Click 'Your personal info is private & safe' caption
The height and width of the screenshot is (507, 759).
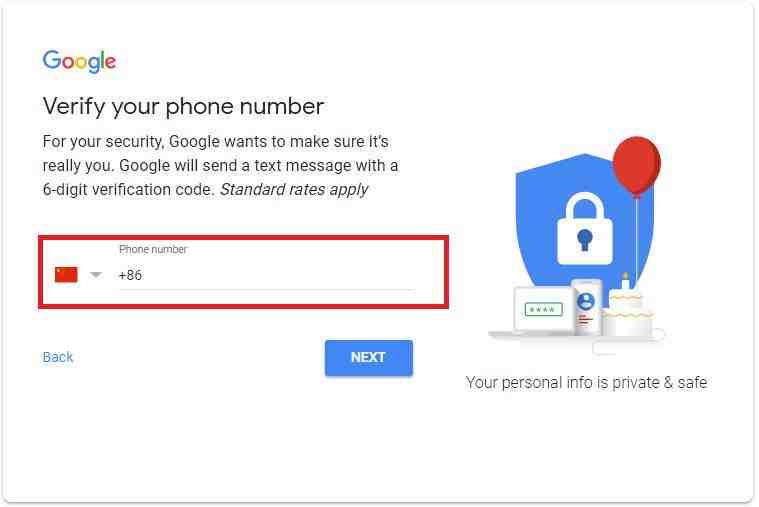tap(586, 383)
